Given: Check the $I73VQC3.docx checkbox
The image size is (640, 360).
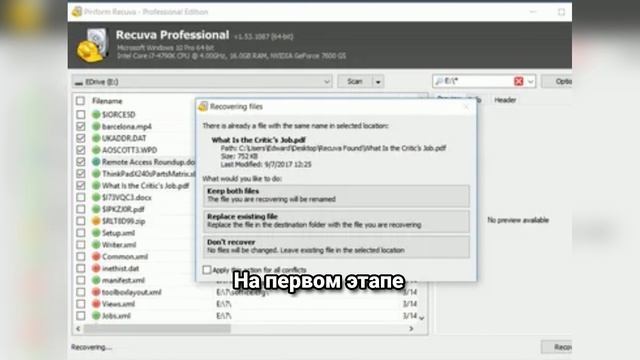Looking at the screenshot, I should [81, 197].
